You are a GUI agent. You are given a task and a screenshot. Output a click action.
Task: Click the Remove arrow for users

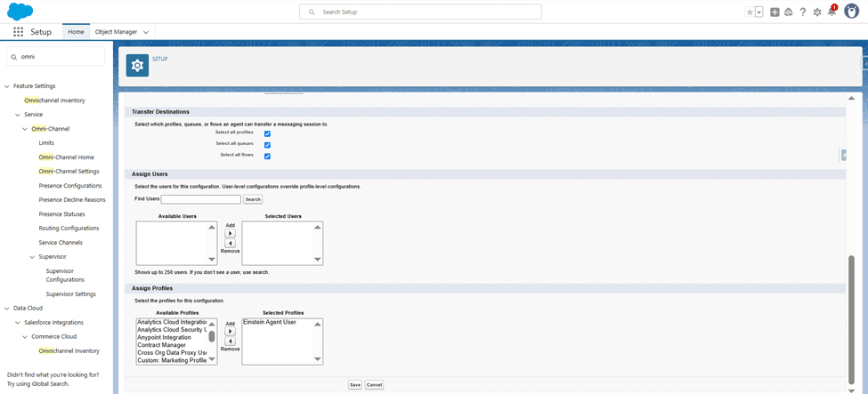coord(231,244)
